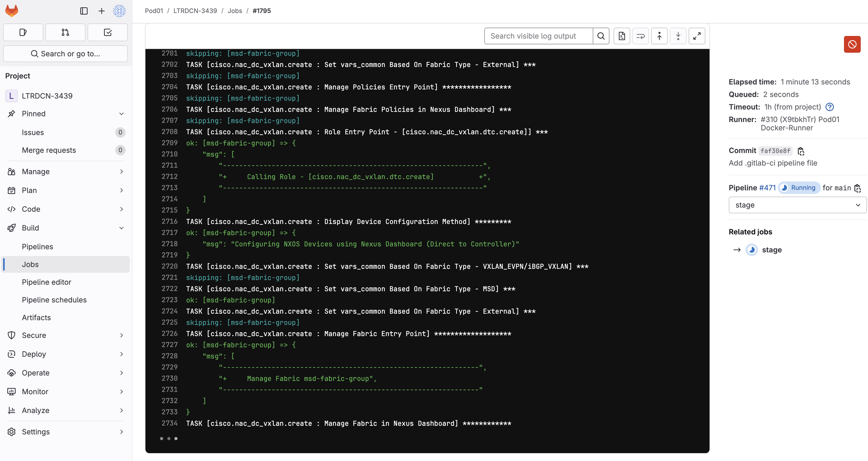This screenshot has width=868, height=461.
Task: Copy the commit SHA faf30e8f
Action: coord(801,151)
